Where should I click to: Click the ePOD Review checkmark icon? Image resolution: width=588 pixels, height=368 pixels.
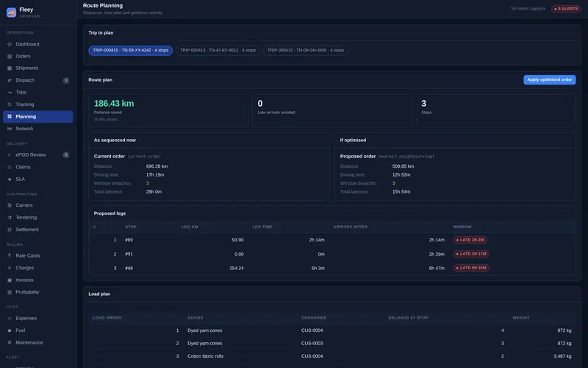point(10,155)
